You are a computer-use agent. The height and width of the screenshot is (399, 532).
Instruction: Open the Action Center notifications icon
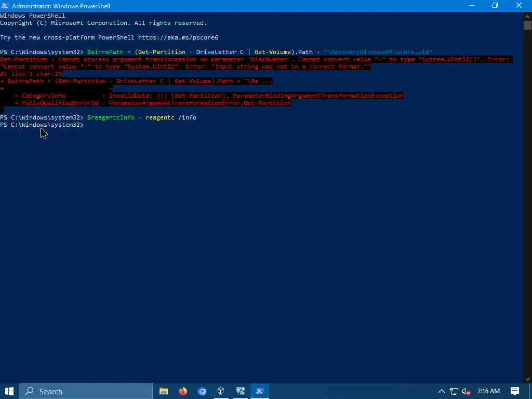515,391
